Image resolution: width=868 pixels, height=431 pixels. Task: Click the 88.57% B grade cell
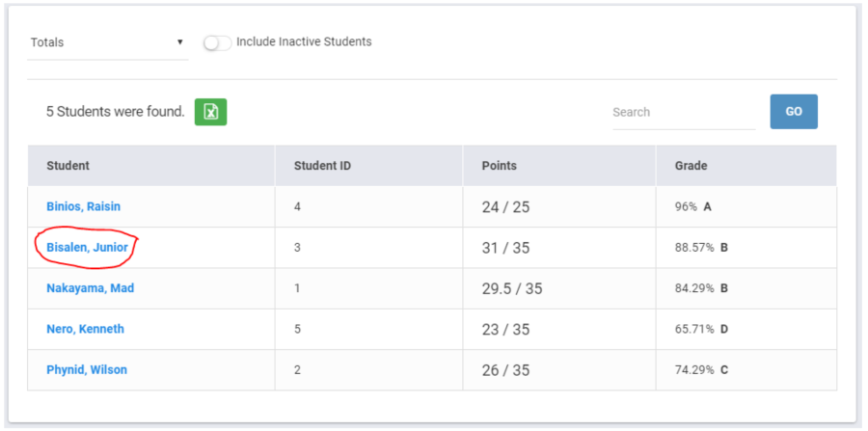pyautogui.click(x=701, y=248)
